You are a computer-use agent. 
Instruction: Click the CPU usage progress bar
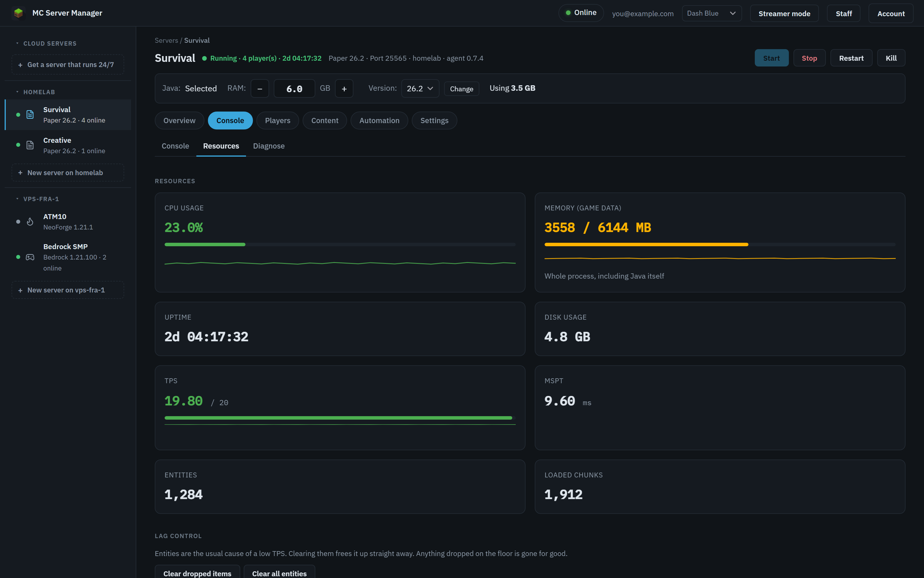[x=340, y=244]
